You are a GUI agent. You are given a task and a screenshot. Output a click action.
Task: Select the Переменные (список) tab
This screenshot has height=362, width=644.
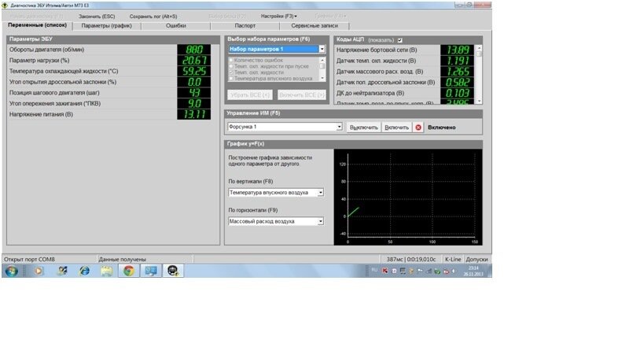(x=38, y=25)
